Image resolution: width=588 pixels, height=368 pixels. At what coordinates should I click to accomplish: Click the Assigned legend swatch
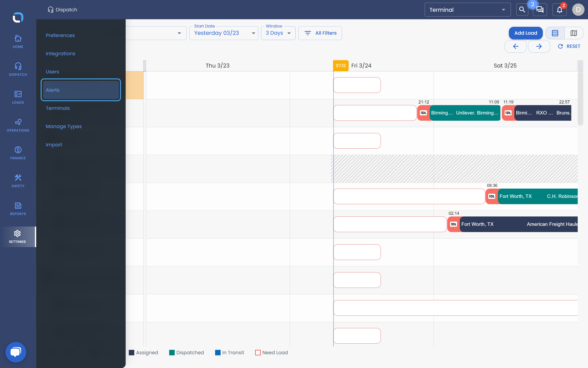pos(131,352)
